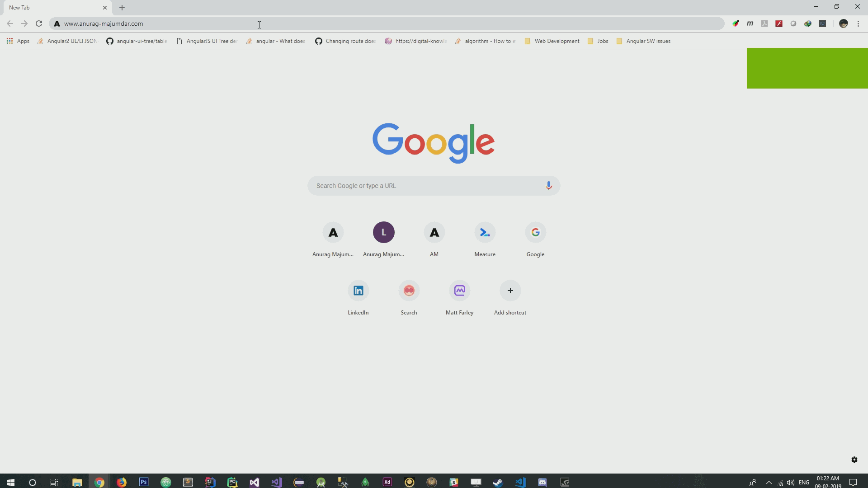Click Photoshop icon in Windows taskbar
This screenshot has height=488, width=868.
144,482
